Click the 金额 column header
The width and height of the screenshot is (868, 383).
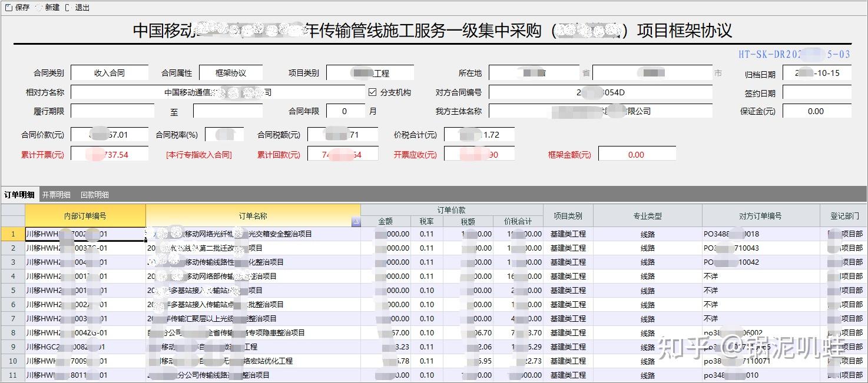pos(386,222)
